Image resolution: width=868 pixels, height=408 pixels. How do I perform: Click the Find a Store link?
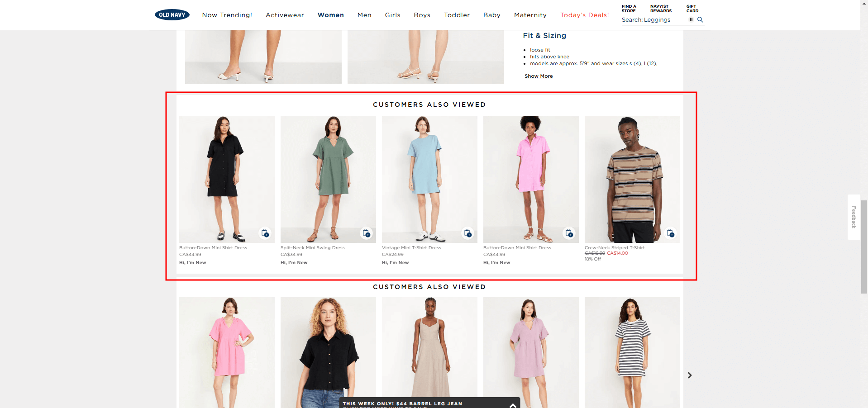click(629, 8)
